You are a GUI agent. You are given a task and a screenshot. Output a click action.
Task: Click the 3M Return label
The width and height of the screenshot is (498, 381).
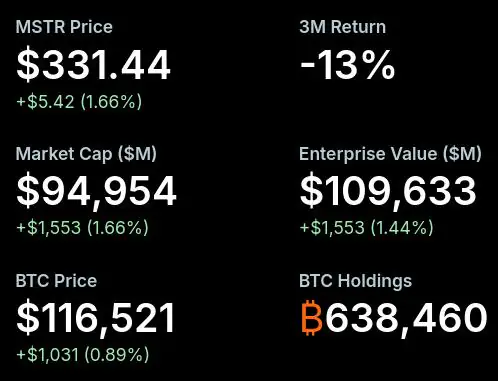pos(342,27)
